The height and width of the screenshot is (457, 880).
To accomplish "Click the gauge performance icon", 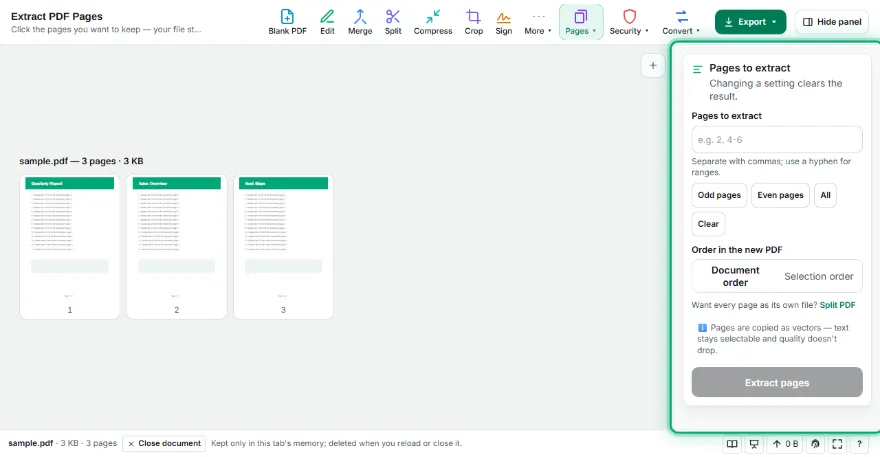I will tap(815, 444).
